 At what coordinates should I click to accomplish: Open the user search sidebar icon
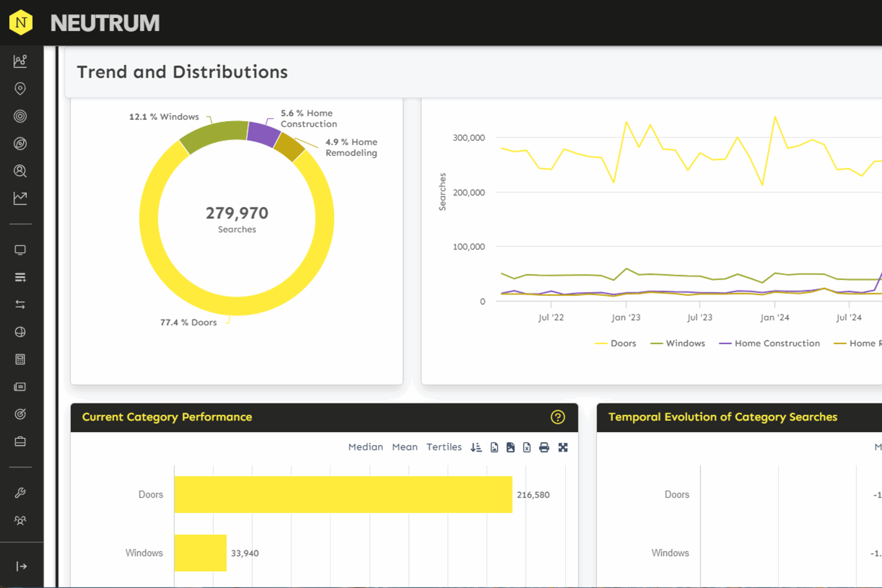(20, 171)
